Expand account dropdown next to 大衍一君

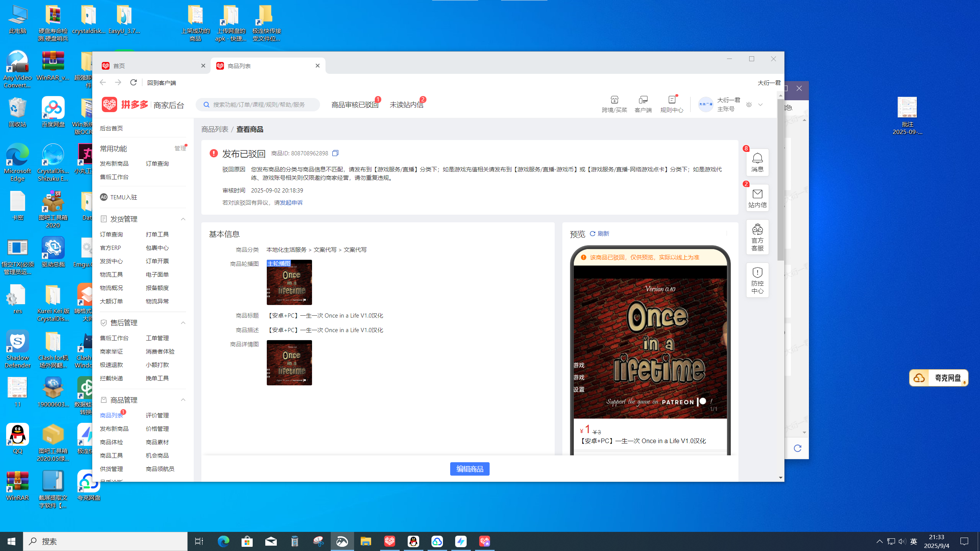[760, 104]
